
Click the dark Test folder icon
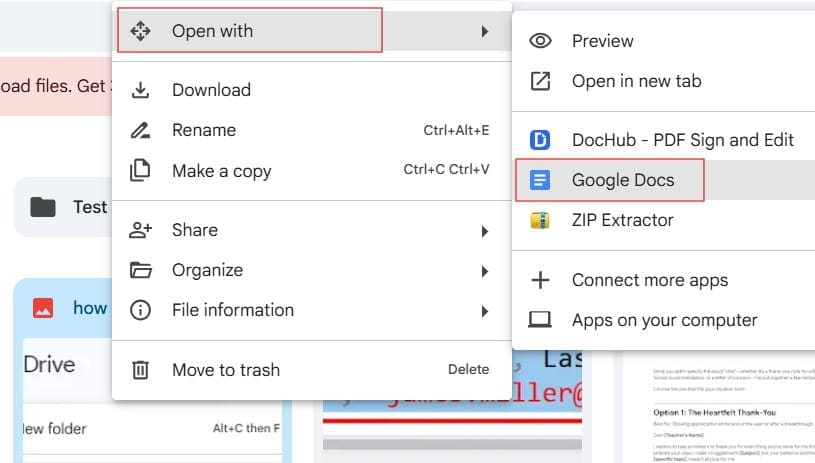point(43,207)
